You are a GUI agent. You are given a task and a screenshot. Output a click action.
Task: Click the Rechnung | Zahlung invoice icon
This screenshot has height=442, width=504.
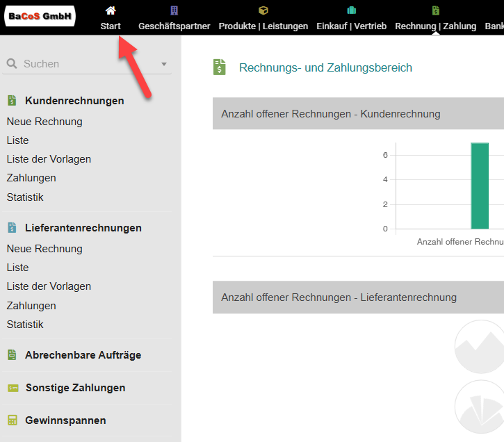(435, 10)
